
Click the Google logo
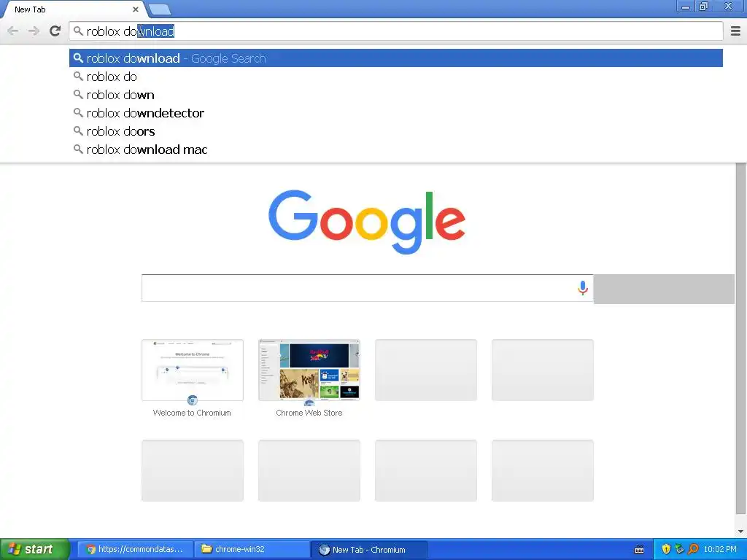tap(367, 222)
